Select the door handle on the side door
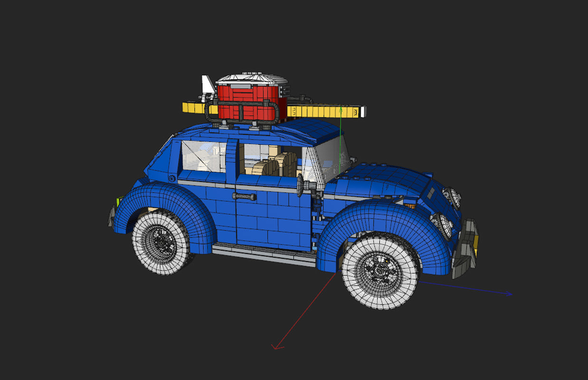Screen dimensions: 588x380 244,196
